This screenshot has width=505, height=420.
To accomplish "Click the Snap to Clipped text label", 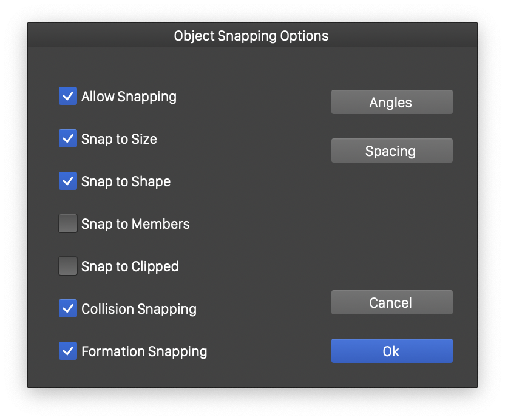I will click(130, 266).
